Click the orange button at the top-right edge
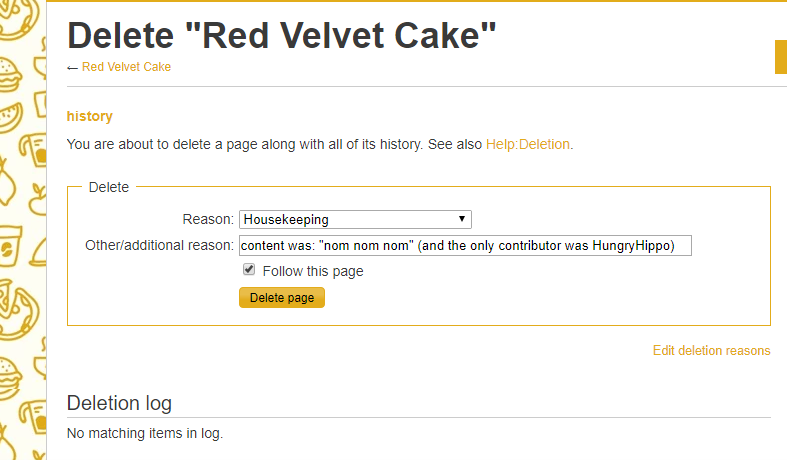 780,57
